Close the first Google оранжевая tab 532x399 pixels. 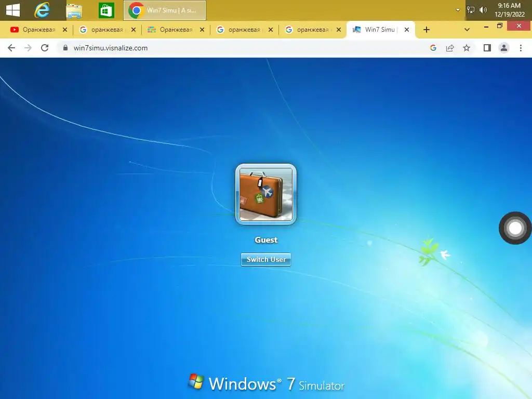click(x=134, y=30)
